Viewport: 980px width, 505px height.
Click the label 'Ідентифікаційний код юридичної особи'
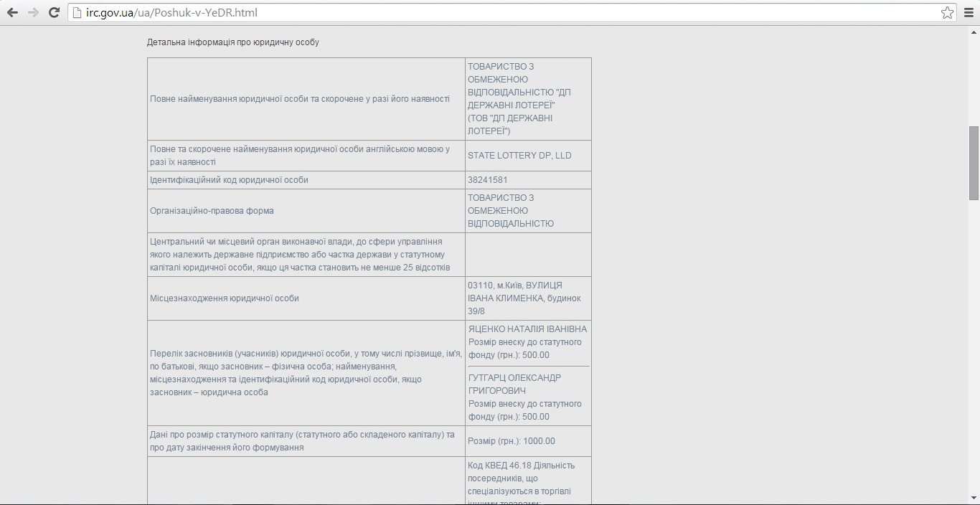coord(229,180)
